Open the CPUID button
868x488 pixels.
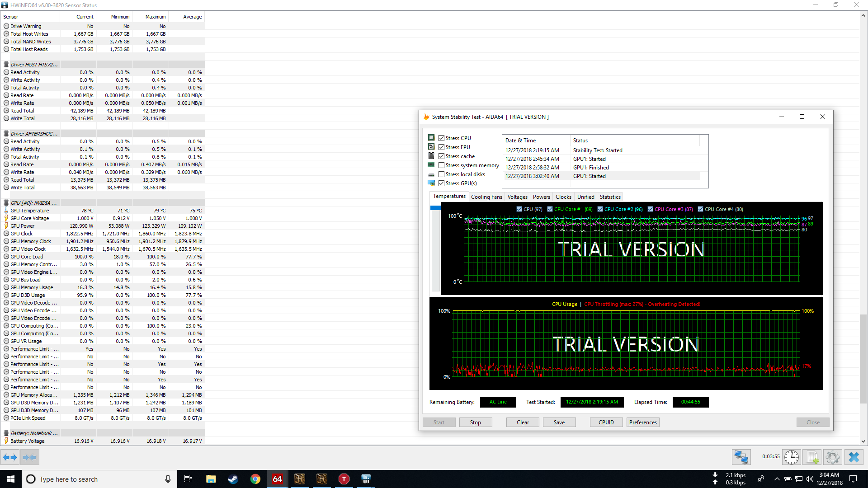point(606,422)
